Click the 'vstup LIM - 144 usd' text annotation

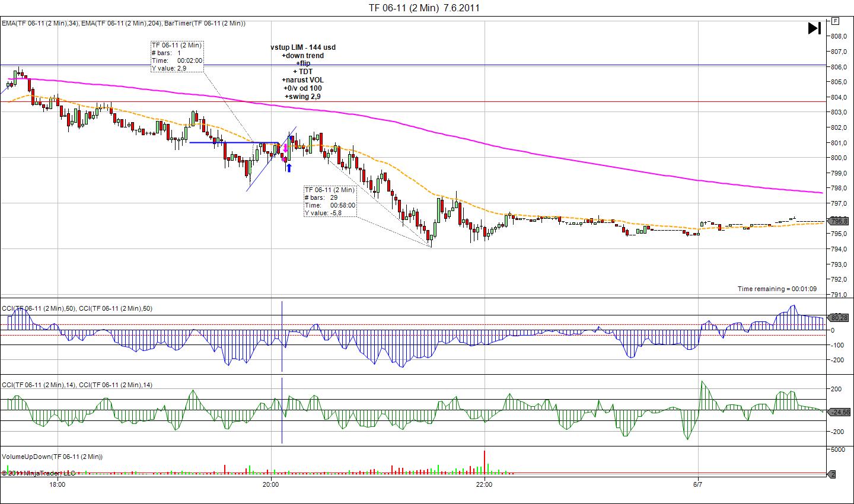(x=303, y=47)
